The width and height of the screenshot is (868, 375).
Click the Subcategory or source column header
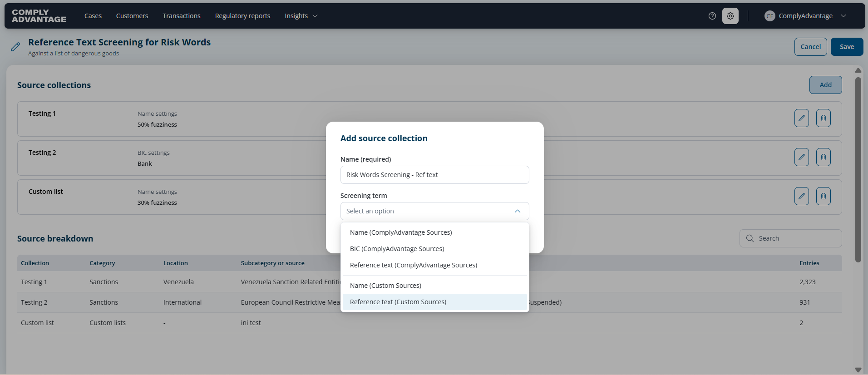click(273, 263)
